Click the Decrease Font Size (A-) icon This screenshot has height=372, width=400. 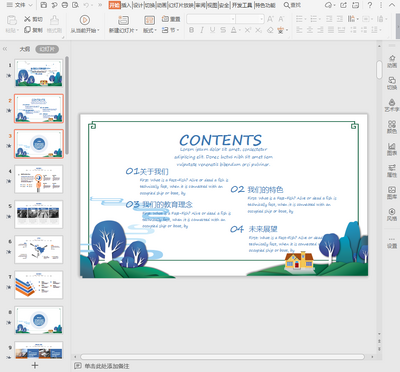(x=281, y=19)
